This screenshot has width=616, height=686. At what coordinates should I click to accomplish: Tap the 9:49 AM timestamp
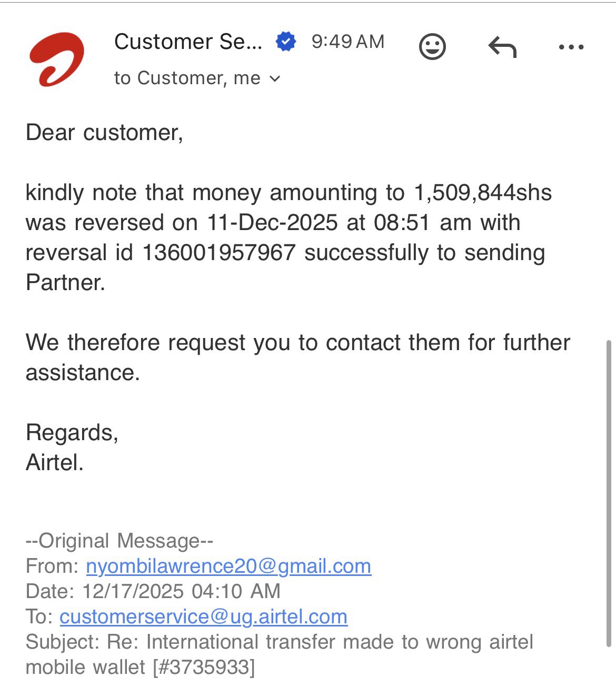(x=347, y=42)
